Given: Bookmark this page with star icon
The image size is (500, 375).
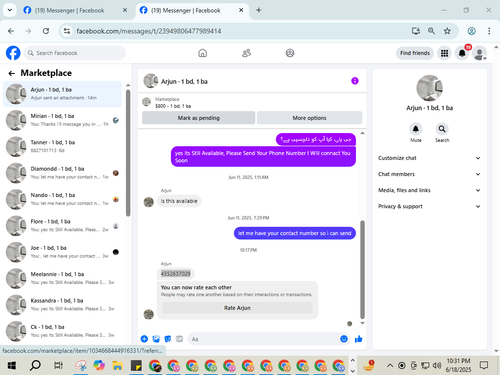Looking at the screenshot, I should pyautogui.click(x=447, y=31).
